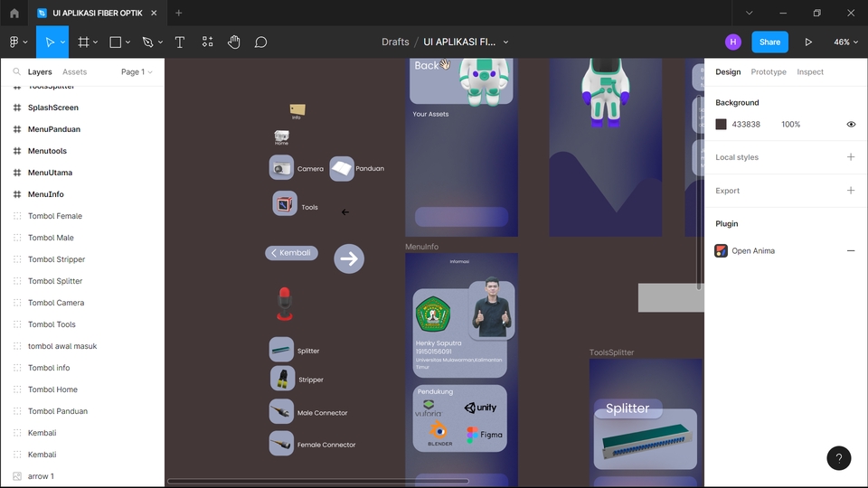This screenshot has height=488, width=868.
Task: Open the help question mark button
Action: coord(839,458)
